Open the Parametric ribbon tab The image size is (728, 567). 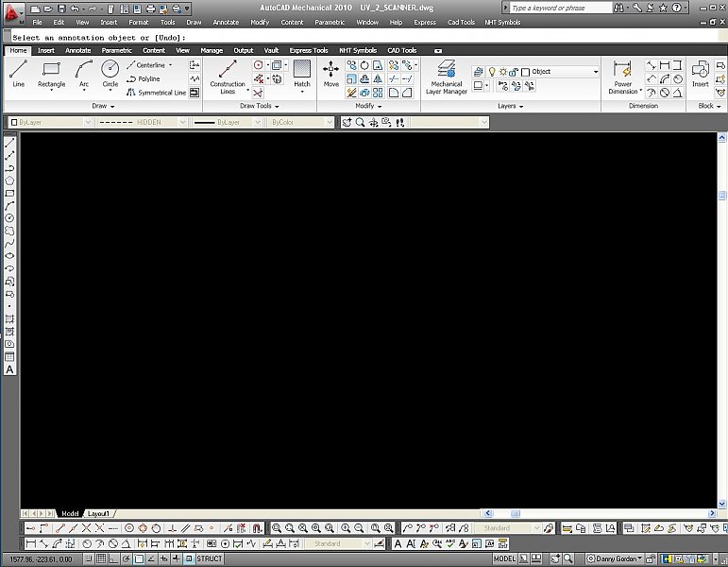tap(116, 50)
